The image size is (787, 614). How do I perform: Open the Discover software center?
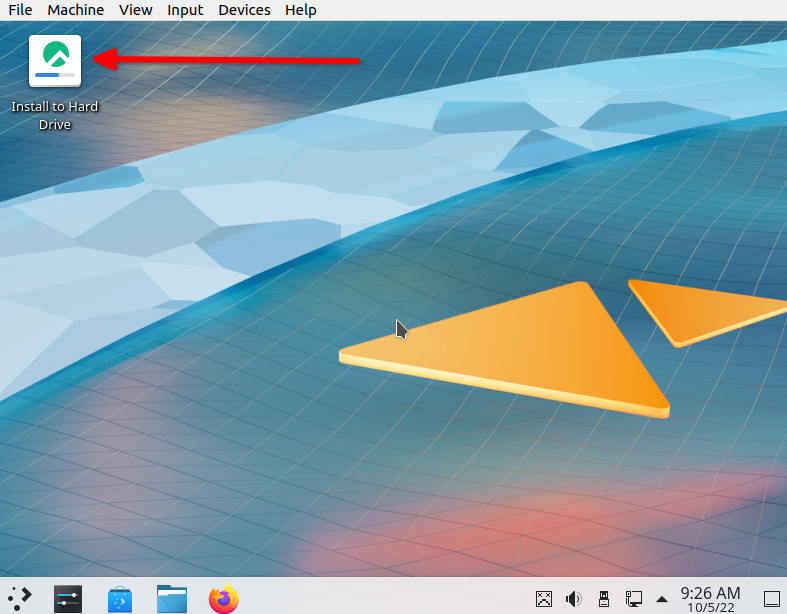point(120,598)
